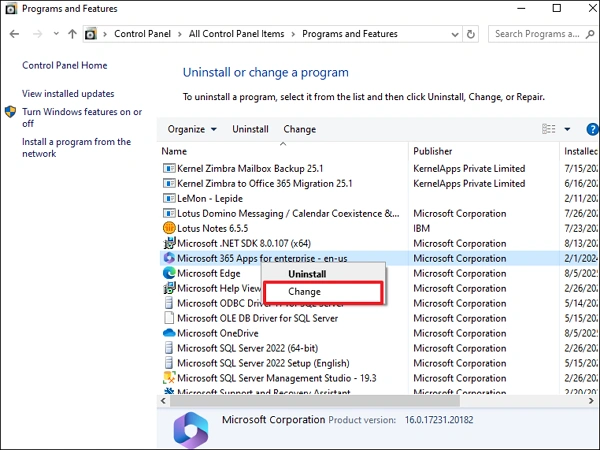The width and height of the screenshot is (600, 450).
Task: Click "IBM" publisher cell
Action: click(x=421, y=228)
